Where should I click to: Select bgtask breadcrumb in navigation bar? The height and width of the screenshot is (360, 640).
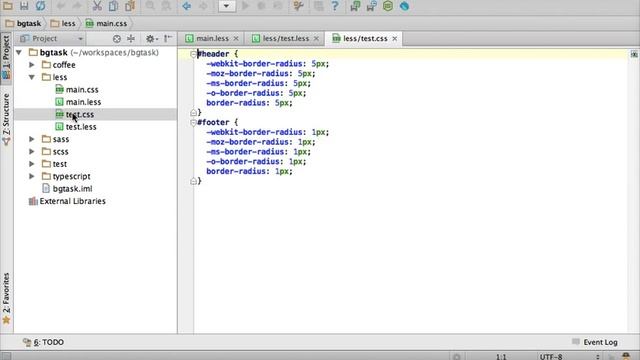(24, 23)
